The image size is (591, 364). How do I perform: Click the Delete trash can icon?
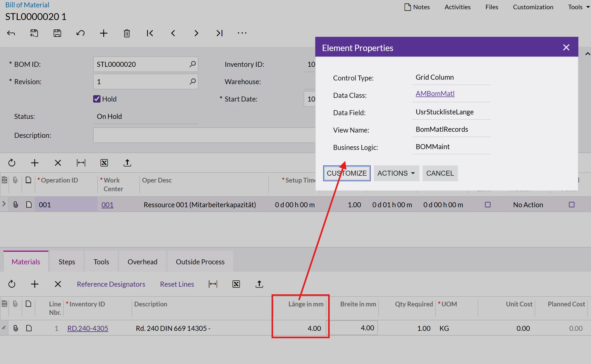(x=127, y=33)
